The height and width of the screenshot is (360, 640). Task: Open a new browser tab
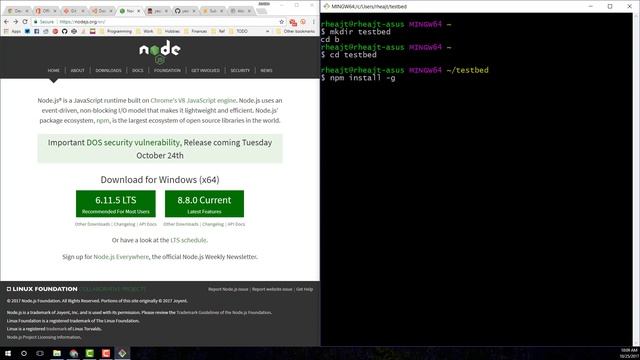point(261,11)
